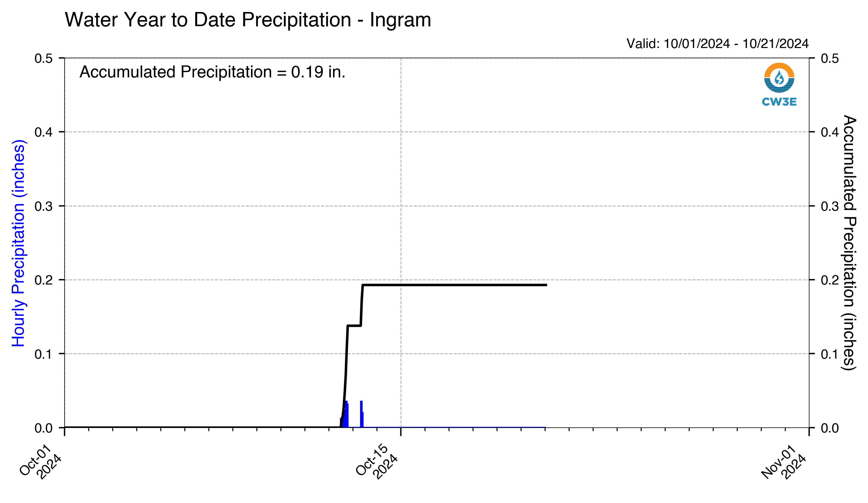Click the 0.1 tick label on left axis
This screenshot has height=503, width=868.
pos(44,354)
